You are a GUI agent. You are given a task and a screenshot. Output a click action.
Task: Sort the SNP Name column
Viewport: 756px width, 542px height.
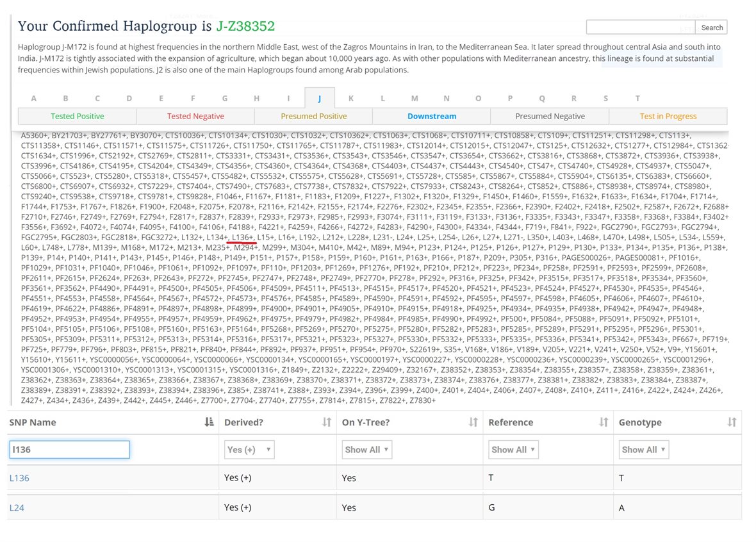209,421
